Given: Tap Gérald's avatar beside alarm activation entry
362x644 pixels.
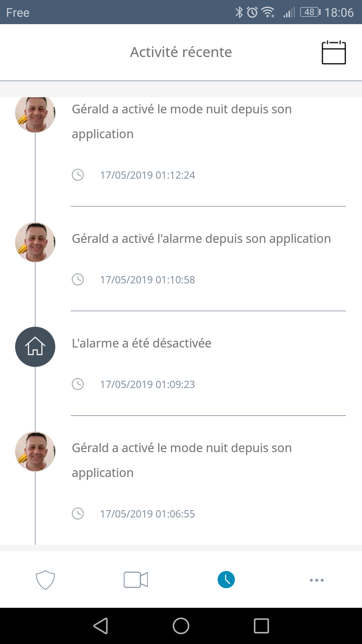Looking at the screenshot, I should (35, 242).
